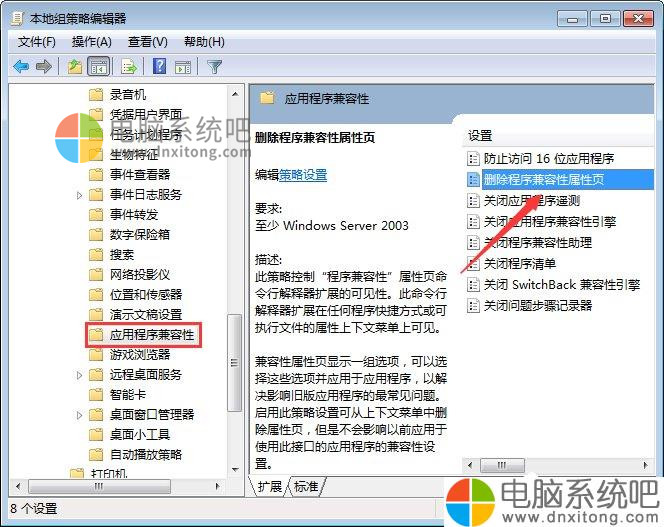
Task: Click the Export list toolbar icon
Action: [129, 67]
